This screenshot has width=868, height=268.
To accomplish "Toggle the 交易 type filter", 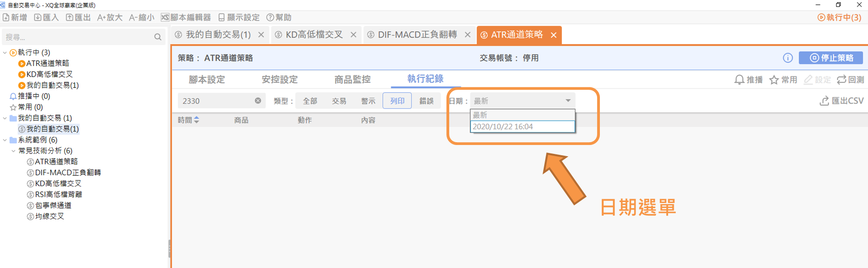I will pos(339,101).
